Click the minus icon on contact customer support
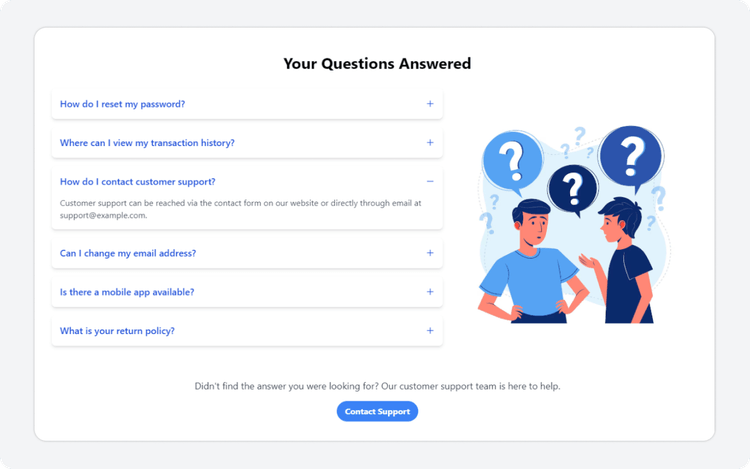This screenshot has height=469, width=750. pyautogui.click(x=430, y=181)
